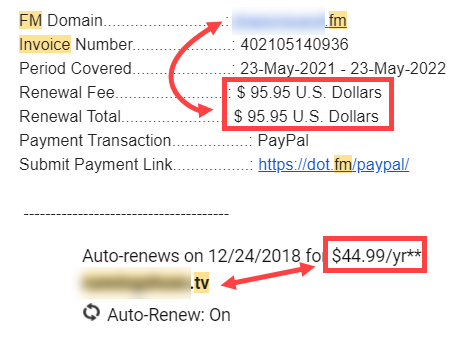Image resolution: width=475 pixels, height=360 pixels.
Task: Click the highlighted Invoice word
Action: point(45,44)
